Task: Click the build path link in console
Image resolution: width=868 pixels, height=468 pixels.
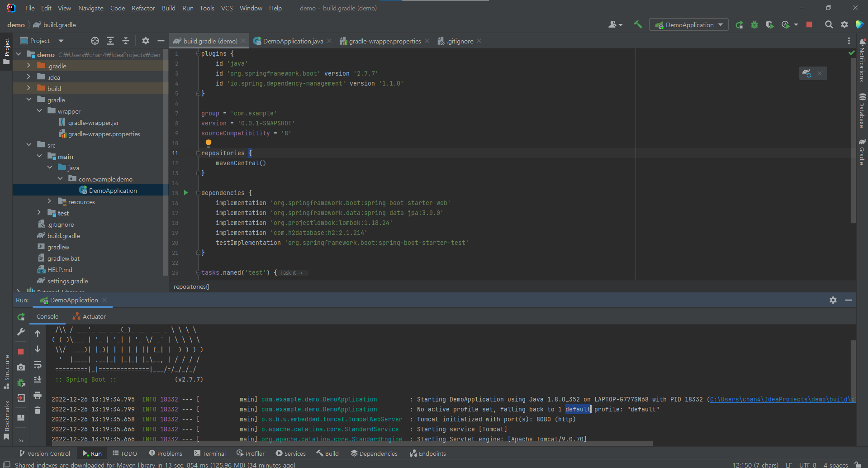Action: pyautogui.click(x=783, y=399)
